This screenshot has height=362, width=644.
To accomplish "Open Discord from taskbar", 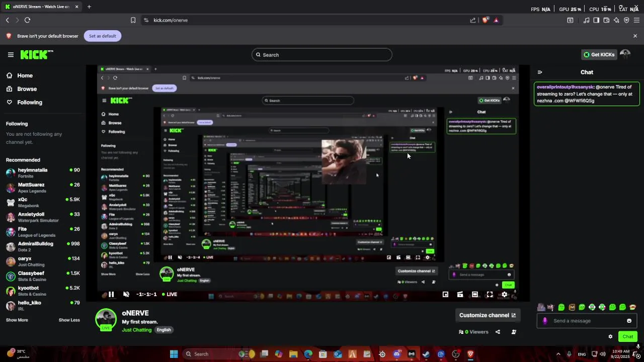I will tap(396, 354).
